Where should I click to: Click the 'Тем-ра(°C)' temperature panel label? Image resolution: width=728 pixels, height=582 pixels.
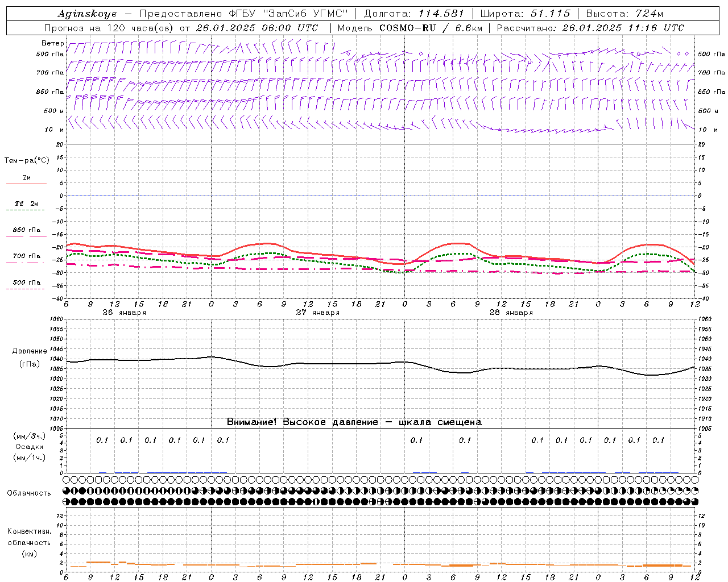click(27, 161)
